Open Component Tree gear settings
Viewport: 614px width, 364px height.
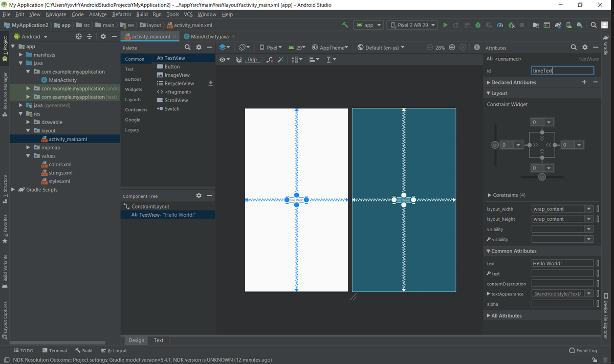tap(199, 195)
